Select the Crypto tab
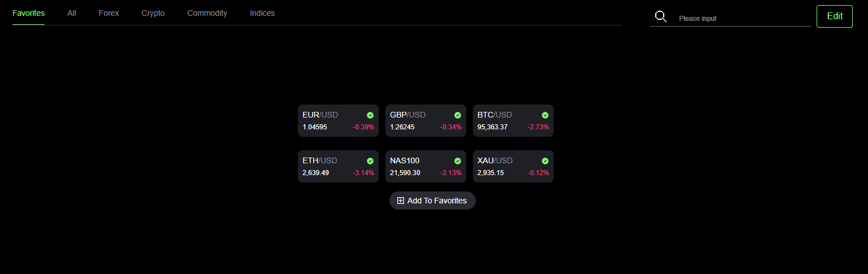 point(153,13)
